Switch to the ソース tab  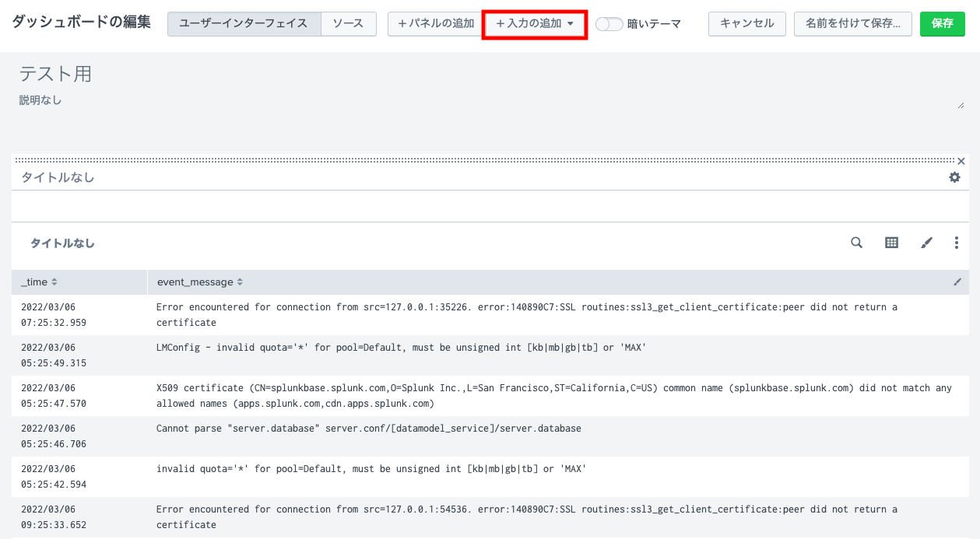[x=348, y=24]
